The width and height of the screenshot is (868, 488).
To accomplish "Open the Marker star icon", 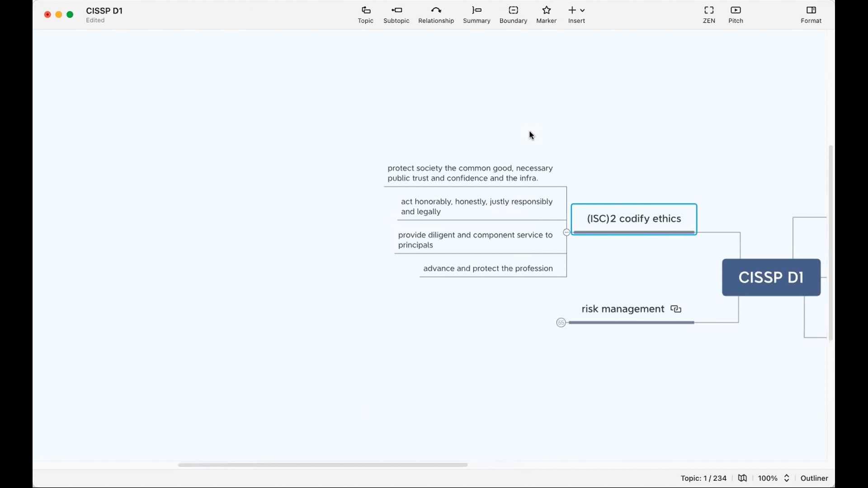I will click(546, 14).
